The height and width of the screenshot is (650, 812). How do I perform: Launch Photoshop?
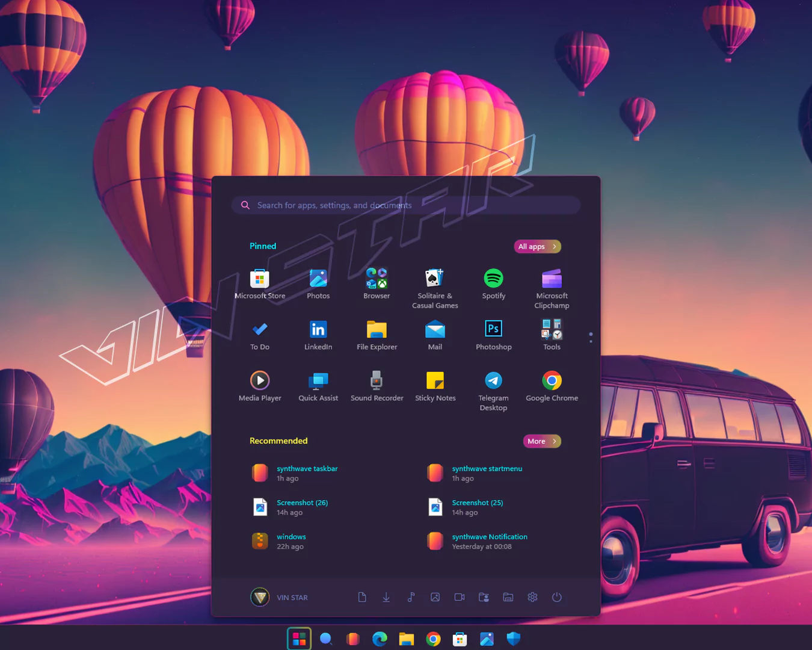(493, 335)
